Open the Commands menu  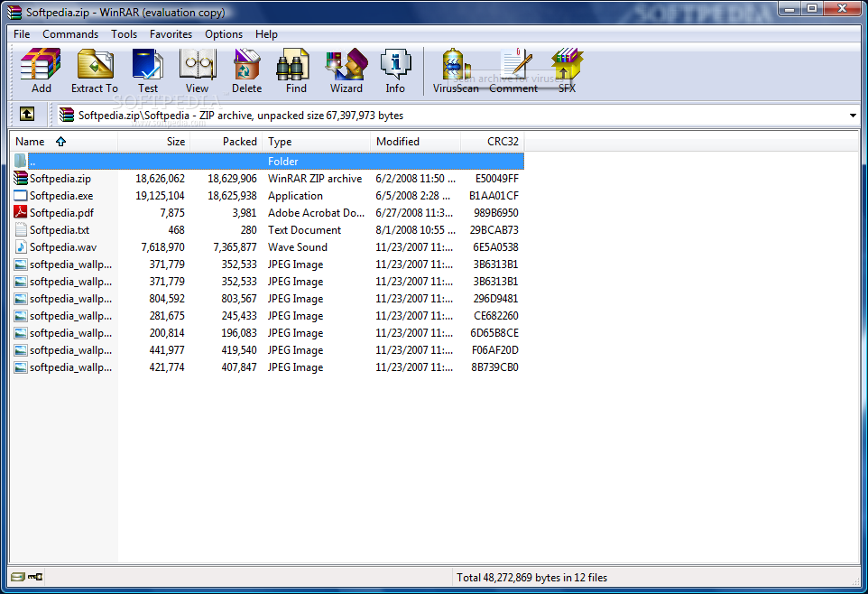70,34
